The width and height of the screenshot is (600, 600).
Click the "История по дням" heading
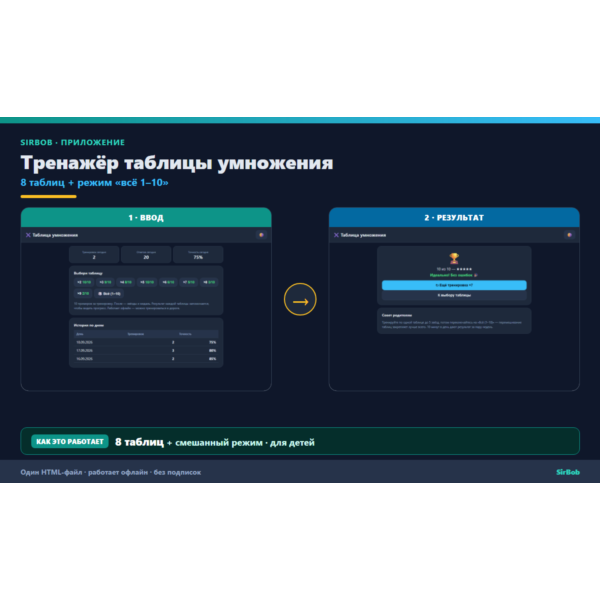[x=89, y=325]
